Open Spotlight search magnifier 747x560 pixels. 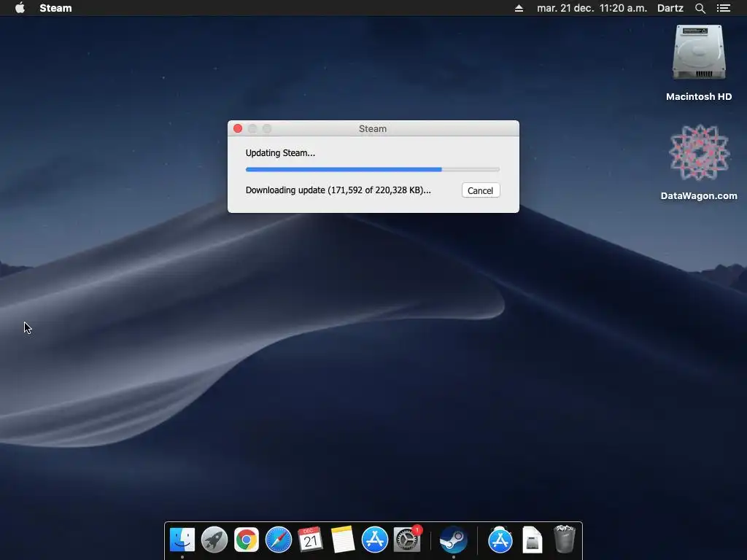(700, 8)
